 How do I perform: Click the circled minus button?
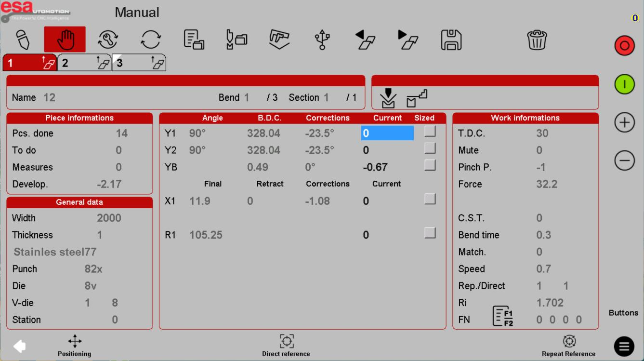click(624, 160)
